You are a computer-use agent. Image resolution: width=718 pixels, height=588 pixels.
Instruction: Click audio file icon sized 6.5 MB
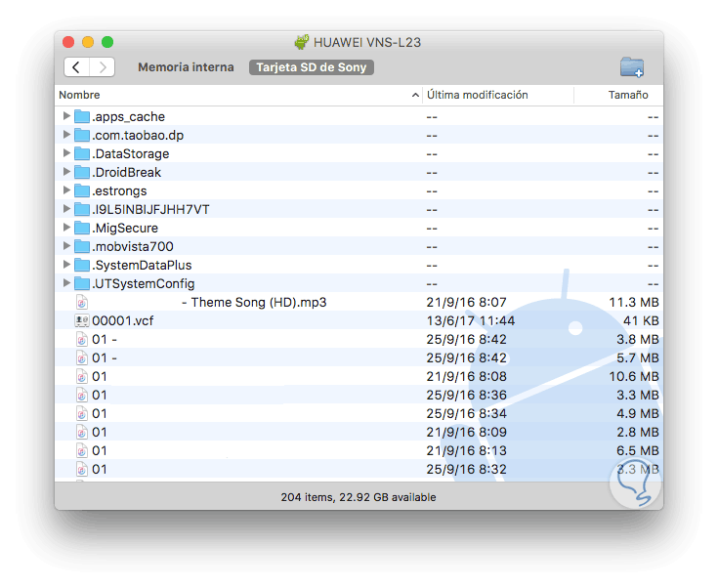[x=82, y=450]
